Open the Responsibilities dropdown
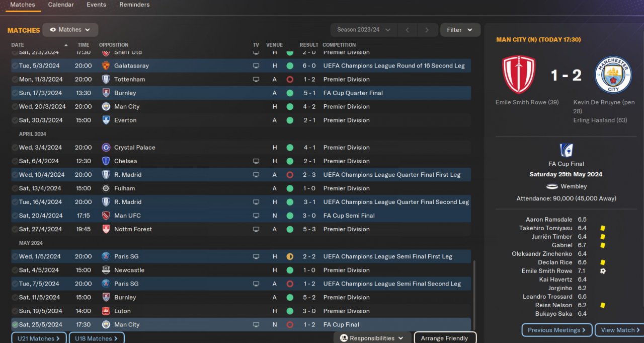Screen dimensions: 644x343 (372, 338)
